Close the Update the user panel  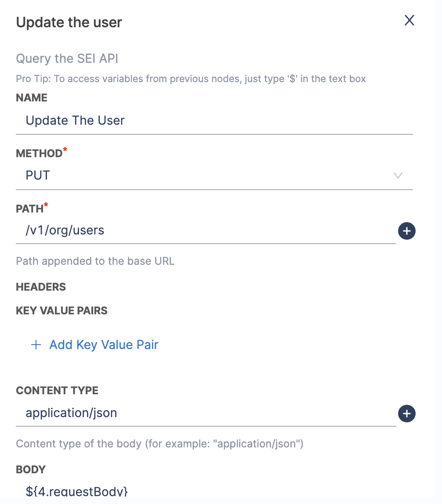coord(409,21)
